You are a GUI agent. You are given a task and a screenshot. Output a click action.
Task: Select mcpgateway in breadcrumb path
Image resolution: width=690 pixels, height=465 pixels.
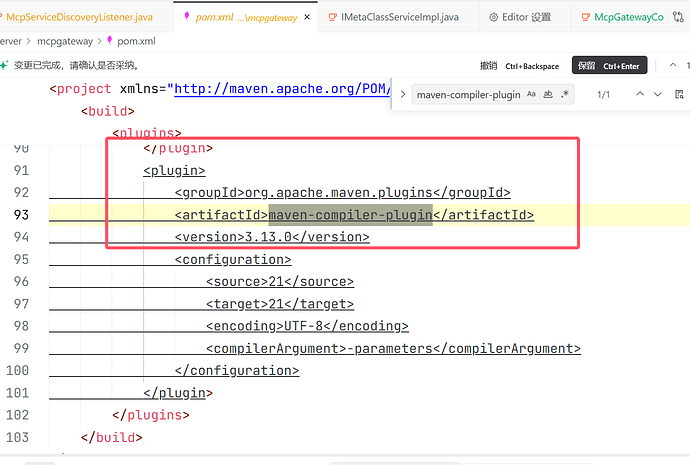pos(65,41)
